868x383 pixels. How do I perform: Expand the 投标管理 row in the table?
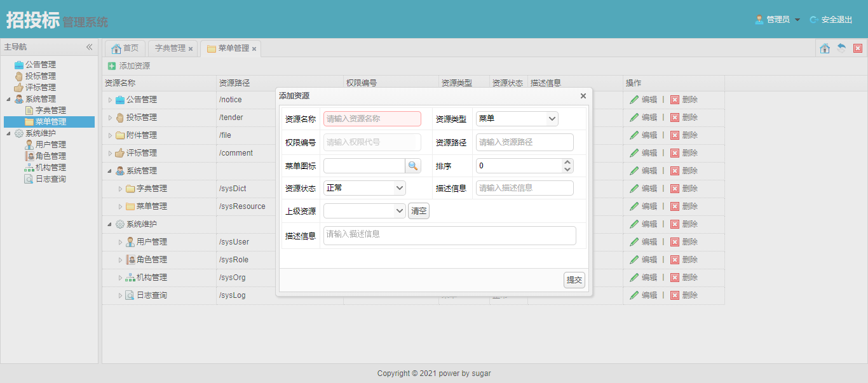110,118
